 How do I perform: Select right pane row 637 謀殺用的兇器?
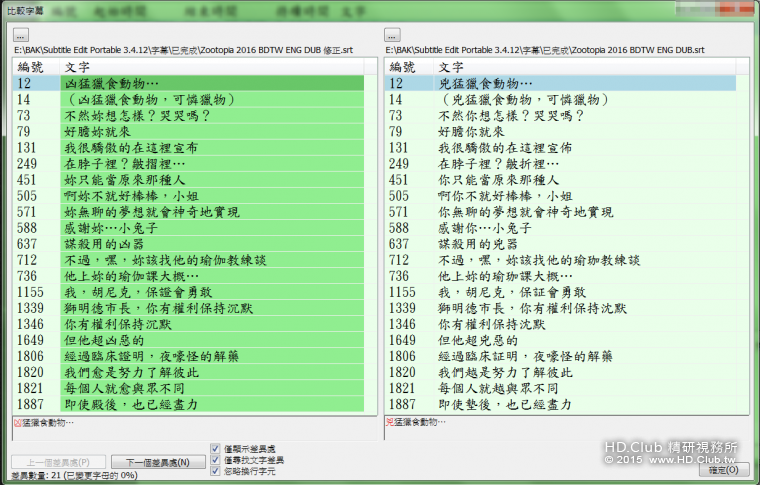click(x=561, y=244)
